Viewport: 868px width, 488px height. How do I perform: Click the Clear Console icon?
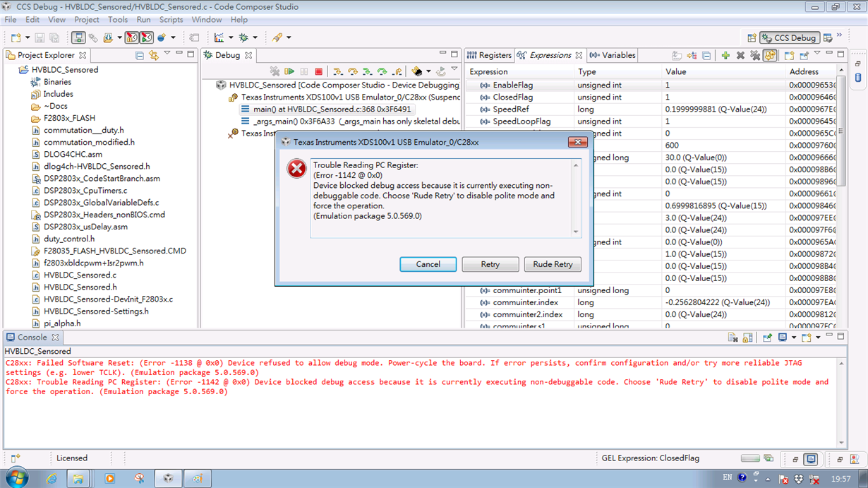733,338
